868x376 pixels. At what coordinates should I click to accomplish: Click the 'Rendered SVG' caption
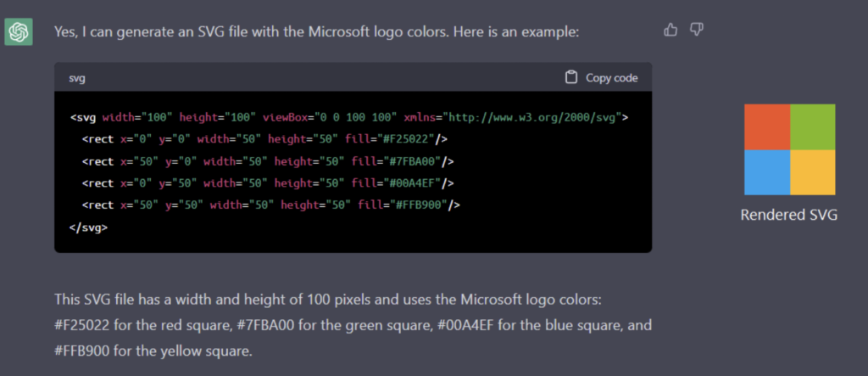tap(789, 216)
